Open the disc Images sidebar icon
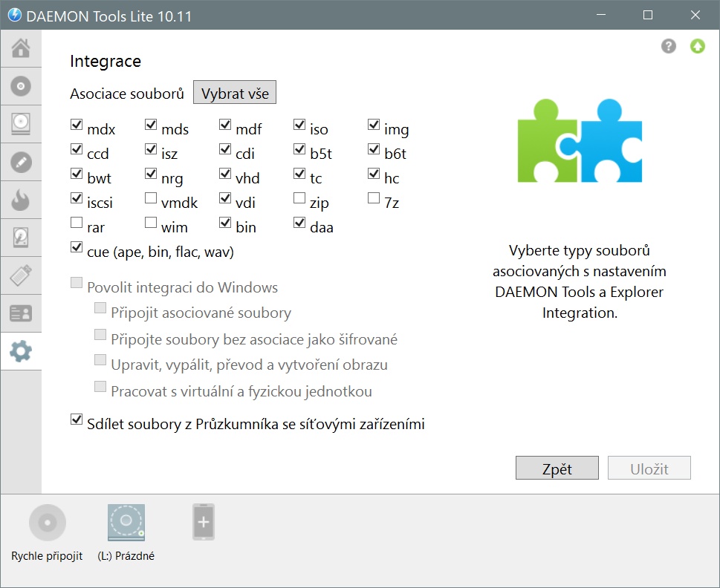 pos(21,86)
